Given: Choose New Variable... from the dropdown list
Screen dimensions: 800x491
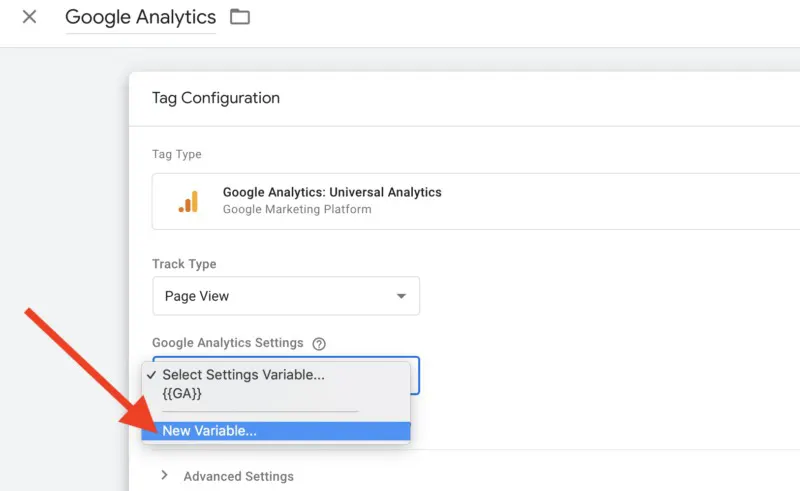Looking at the screenshot, I should point(276,431).
